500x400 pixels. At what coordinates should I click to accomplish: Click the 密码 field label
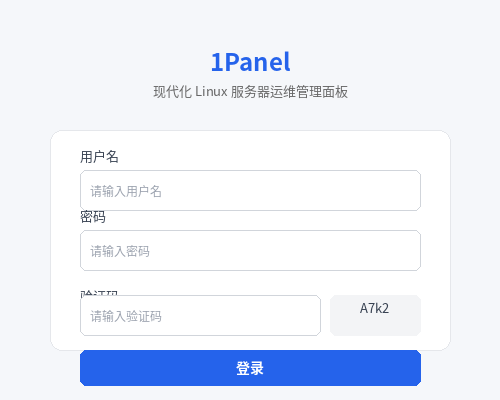click(93, 217)
